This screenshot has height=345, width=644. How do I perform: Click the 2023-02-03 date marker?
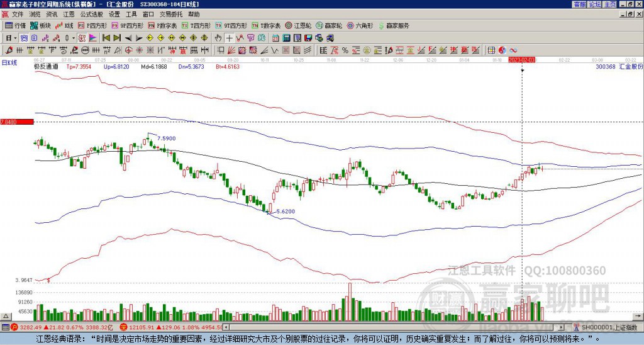click(522, 60)
